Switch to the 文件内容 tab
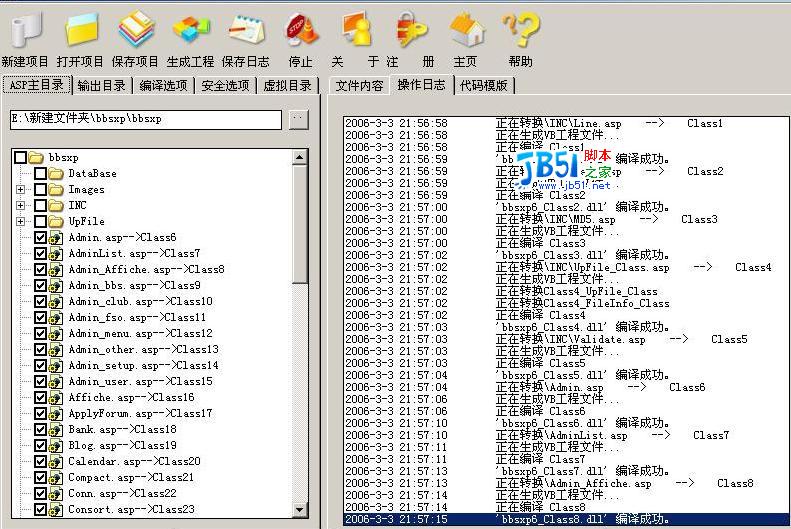This screenshot has height=529, width=791. (x=359, y=85)
